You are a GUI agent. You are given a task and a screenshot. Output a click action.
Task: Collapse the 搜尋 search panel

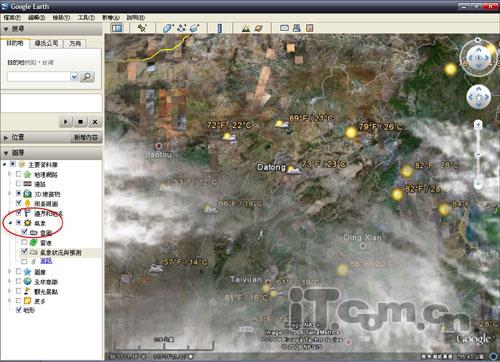(6, 29)
